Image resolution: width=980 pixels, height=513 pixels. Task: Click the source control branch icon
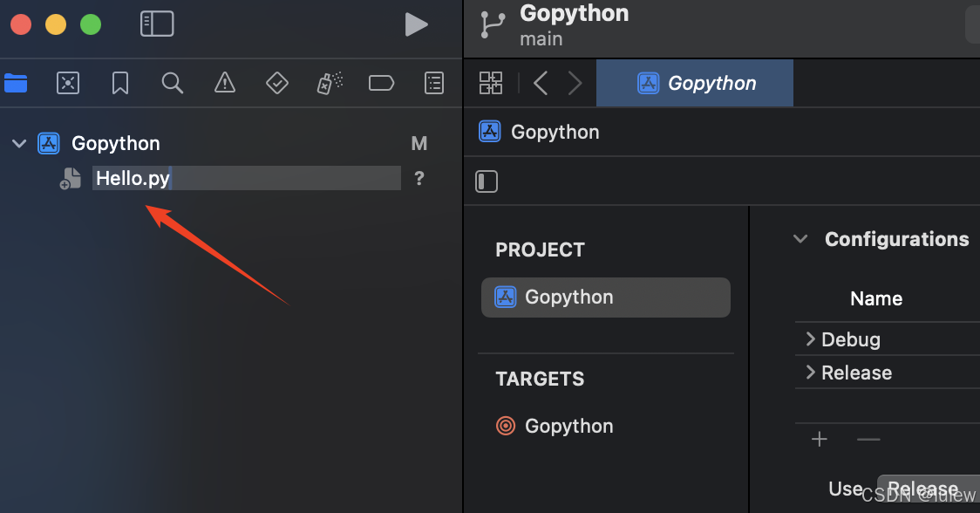[x=493, y=25]
